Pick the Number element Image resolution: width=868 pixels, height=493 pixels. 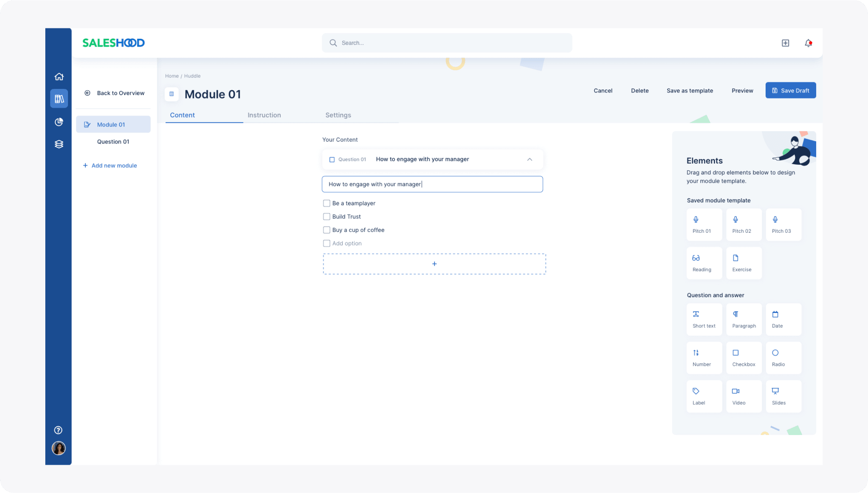point(704,357)
